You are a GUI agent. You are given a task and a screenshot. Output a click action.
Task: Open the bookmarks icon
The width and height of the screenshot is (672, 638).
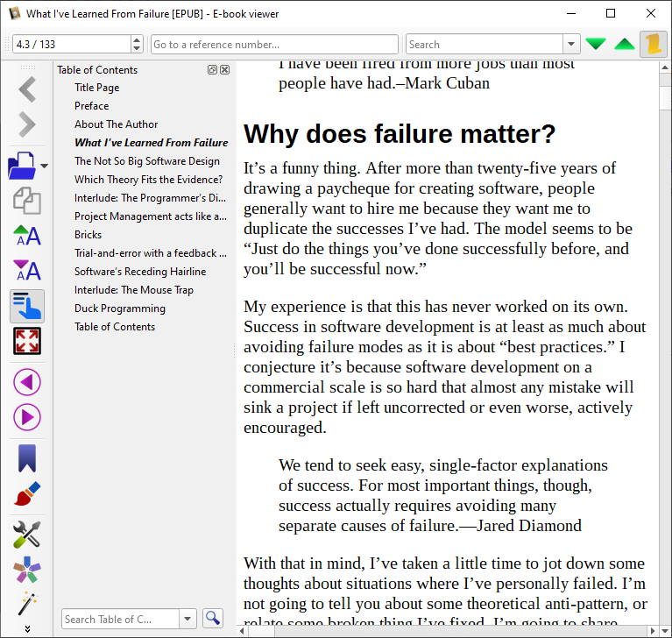[x=27, y=458]
